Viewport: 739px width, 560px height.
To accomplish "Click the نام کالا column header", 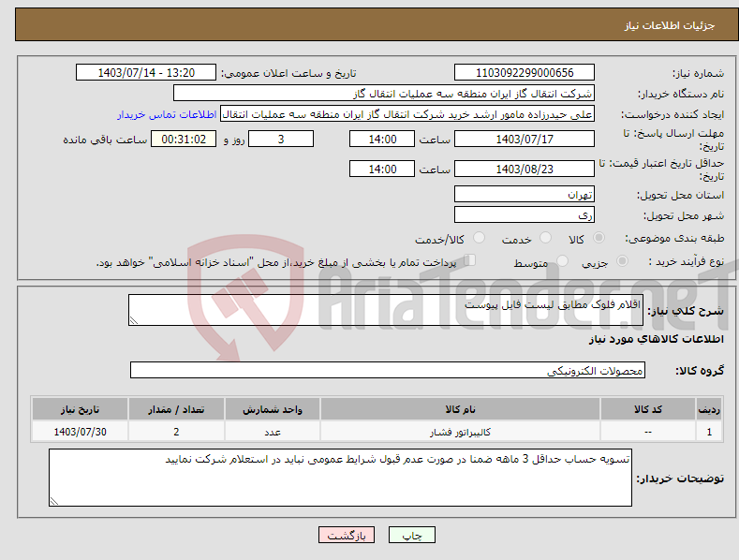I will [460, 409].
